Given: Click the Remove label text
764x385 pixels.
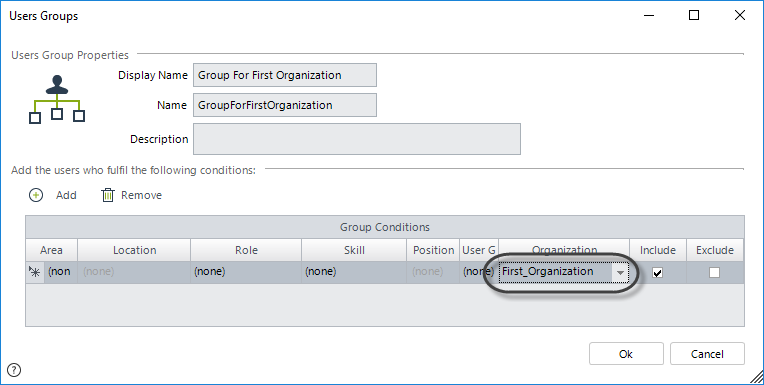Looking at the screenshot, I should [141, 195].
